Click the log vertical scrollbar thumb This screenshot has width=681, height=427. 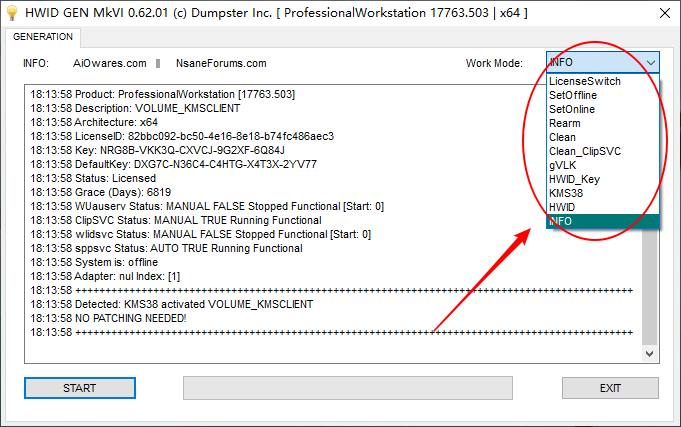pos(649,287)
